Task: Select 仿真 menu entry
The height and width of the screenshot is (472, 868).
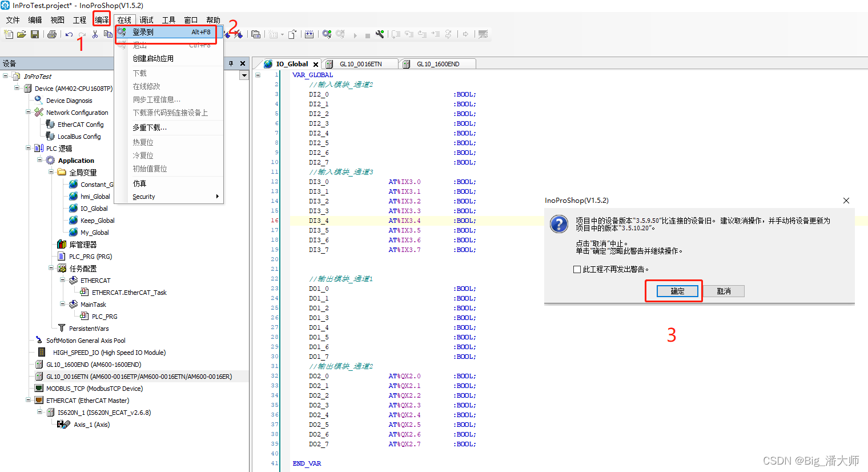Action: [168, 183]
